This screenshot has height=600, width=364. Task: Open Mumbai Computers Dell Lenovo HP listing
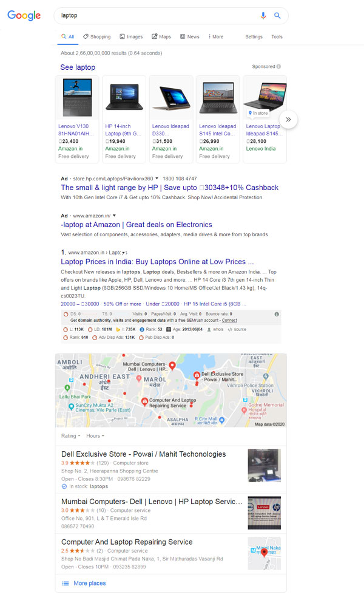point(152,502)
